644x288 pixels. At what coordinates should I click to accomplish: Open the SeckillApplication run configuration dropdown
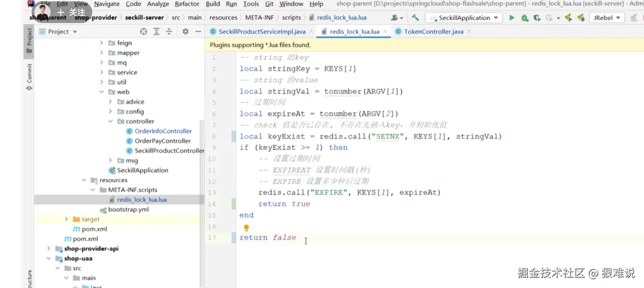464,18
